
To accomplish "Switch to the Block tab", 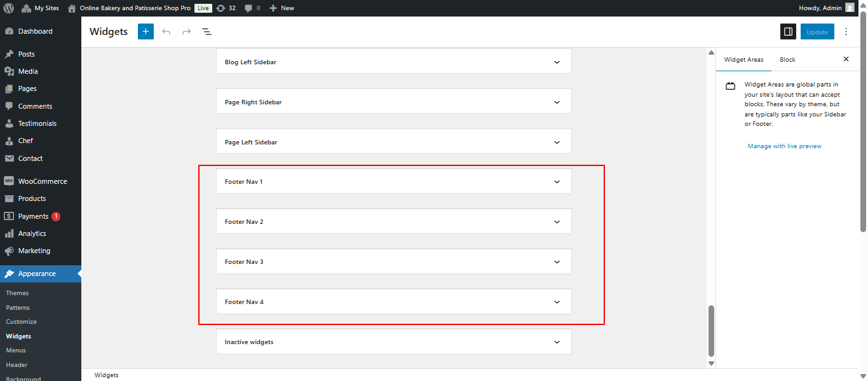I will 787,59.
